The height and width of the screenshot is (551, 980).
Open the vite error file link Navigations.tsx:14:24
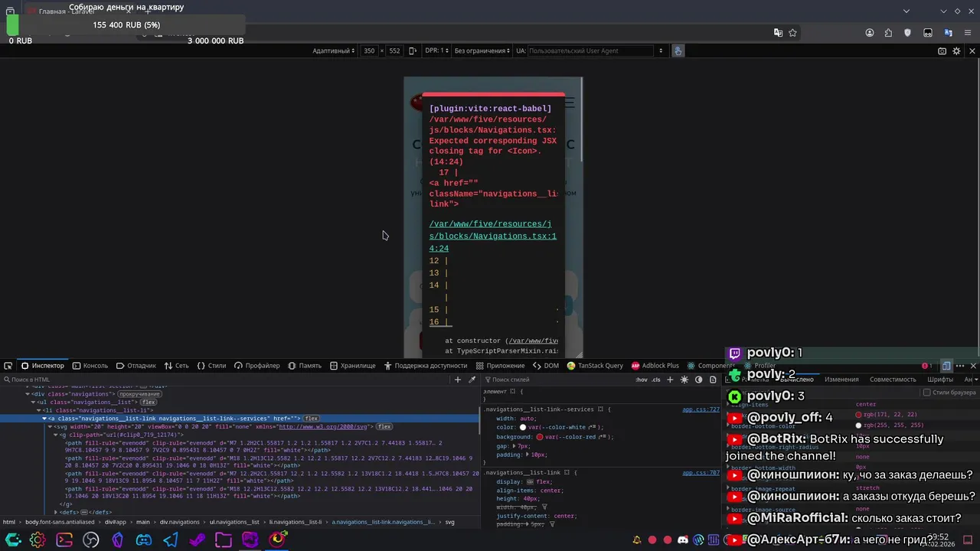click(493, 236)
